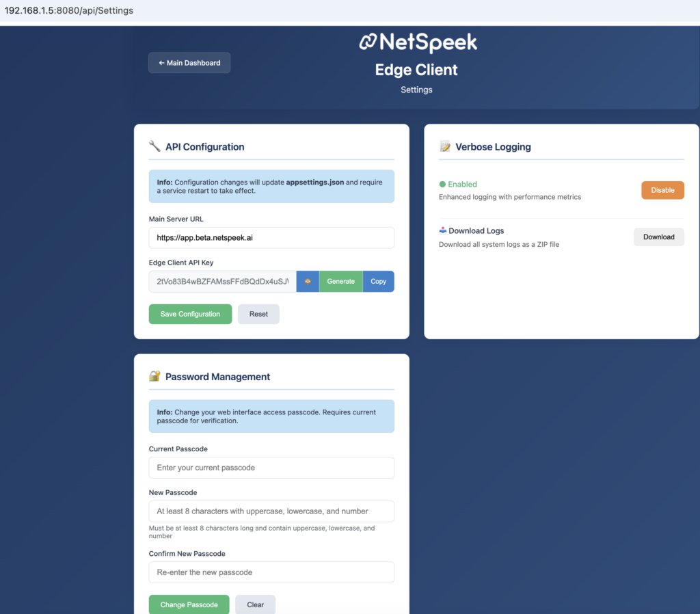Click the wrench icon beside API Configuration
The image size is (700, 614).
tap(154, 146)
